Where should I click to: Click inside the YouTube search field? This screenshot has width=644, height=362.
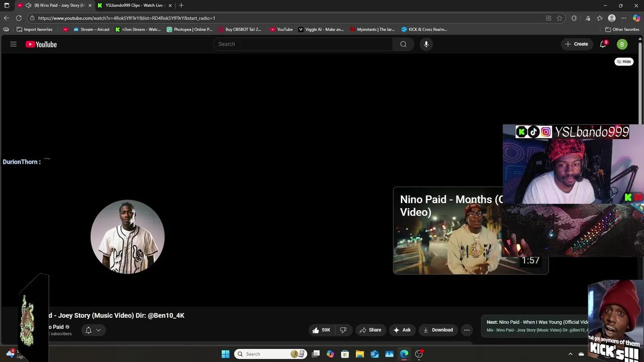[303, 44]
